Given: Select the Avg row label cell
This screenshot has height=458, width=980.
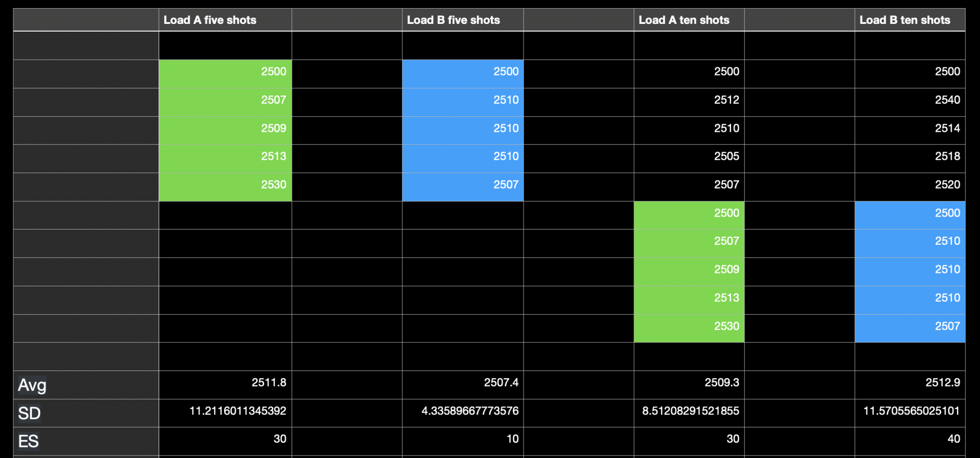Looking at the screenshot, I should point(86,385).
